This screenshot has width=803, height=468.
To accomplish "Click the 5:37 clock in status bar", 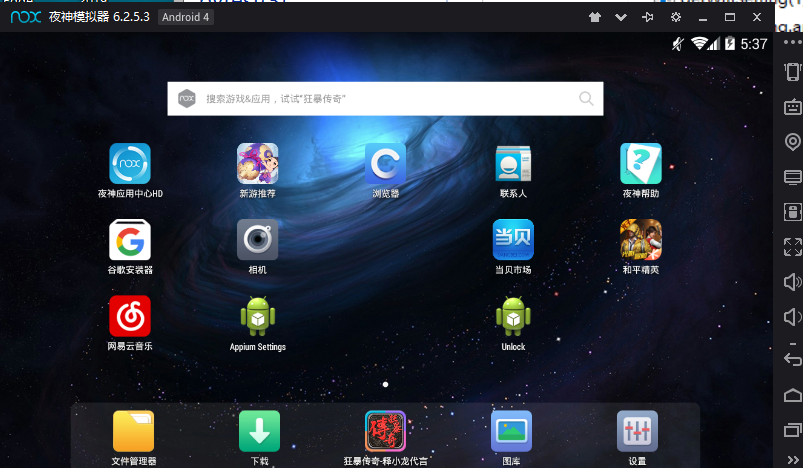I will [x=754, y=44].
